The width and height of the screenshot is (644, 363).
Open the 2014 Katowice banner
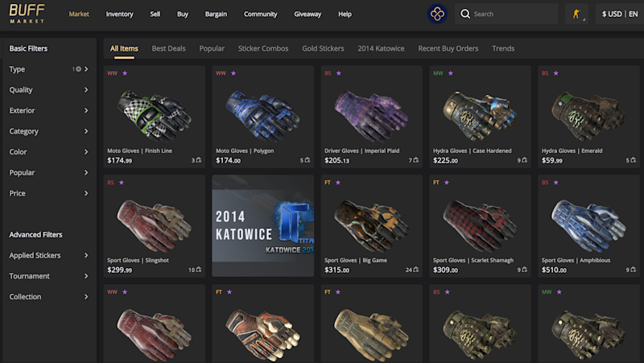click(x=263, y=225)
